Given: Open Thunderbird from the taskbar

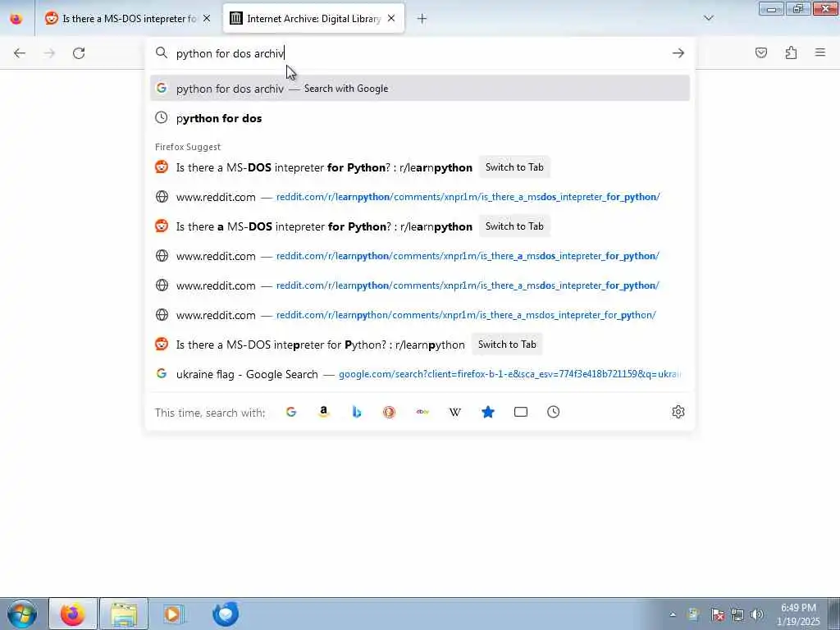Looking at the screenshot, I should (225, 614).
